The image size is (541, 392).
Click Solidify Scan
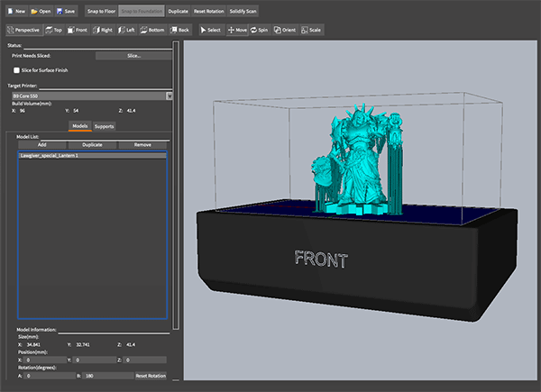coord(243,12)
